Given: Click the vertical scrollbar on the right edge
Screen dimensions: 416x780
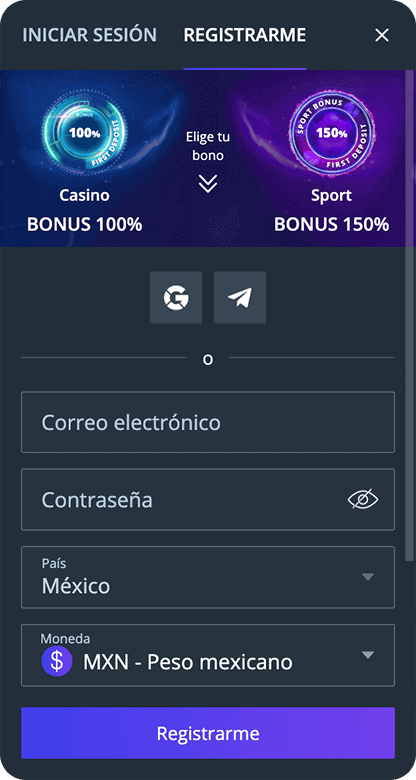Looking at the screenshot, I should tap(410, 316).
